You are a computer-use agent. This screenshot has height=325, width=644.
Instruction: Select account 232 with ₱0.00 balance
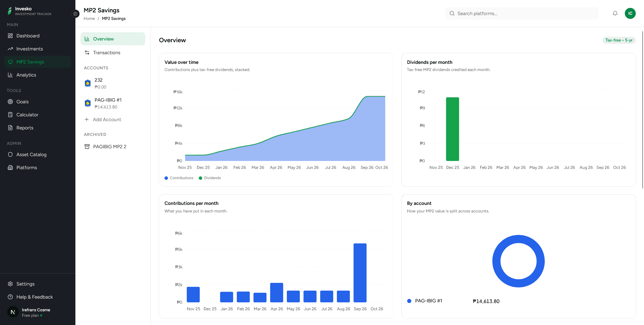[113, 83]
